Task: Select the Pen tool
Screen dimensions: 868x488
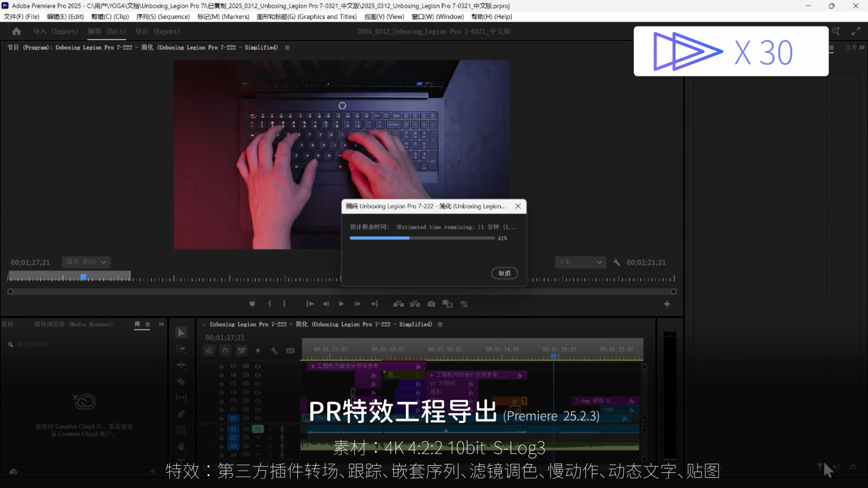Action: 182,414
